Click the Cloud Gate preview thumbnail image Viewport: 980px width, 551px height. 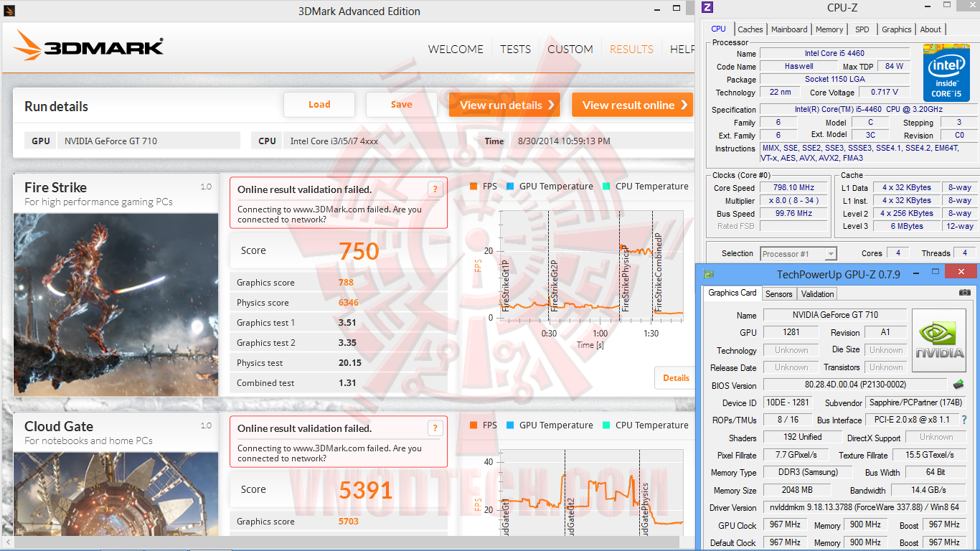(116, 494)
